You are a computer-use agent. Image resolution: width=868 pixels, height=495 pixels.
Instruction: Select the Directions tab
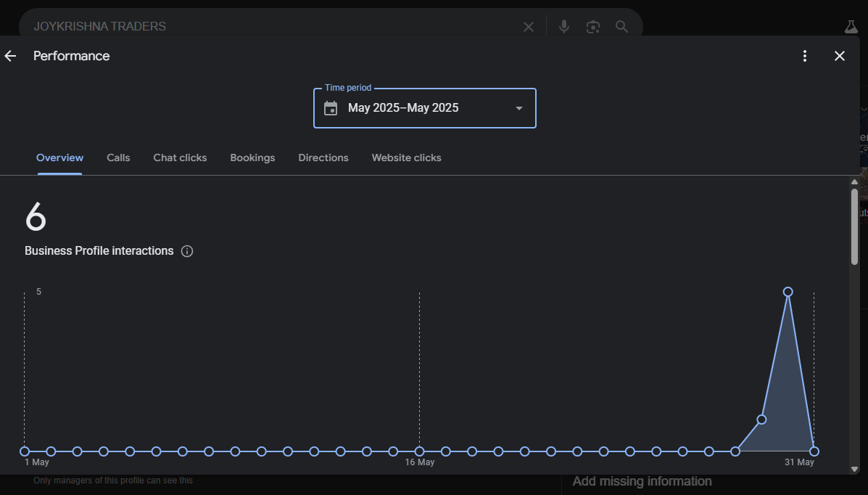[x=323, y=157]
